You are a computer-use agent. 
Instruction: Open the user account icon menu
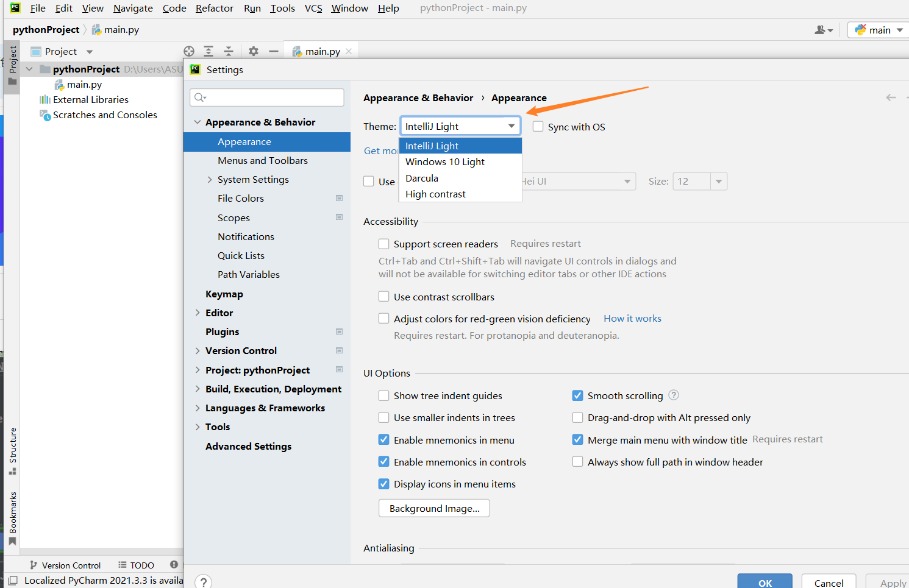pos(824,30)
